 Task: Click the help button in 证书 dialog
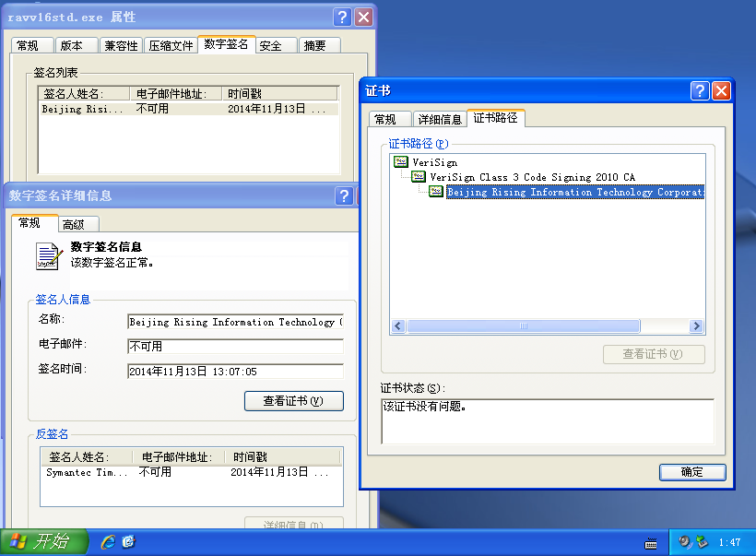pos(700,90)
